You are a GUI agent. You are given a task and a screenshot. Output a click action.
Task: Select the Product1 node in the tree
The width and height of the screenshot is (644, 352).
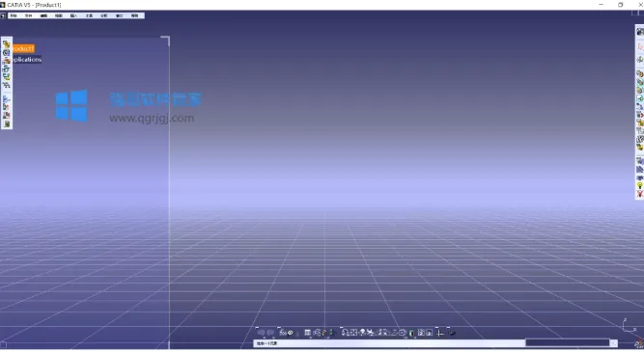click(23, 48)
